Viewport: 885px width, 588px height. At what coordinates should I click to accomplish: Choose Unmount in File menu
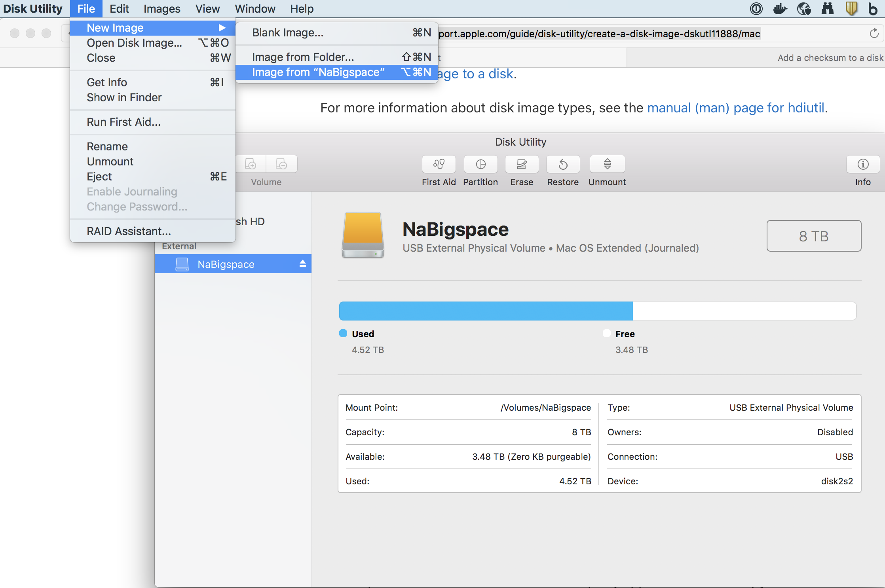click(153, 161)
